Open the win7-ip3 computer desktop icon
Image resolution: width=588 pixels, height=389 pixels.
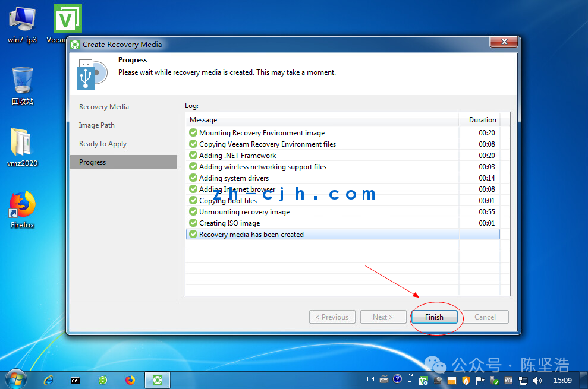coord(22,25)
